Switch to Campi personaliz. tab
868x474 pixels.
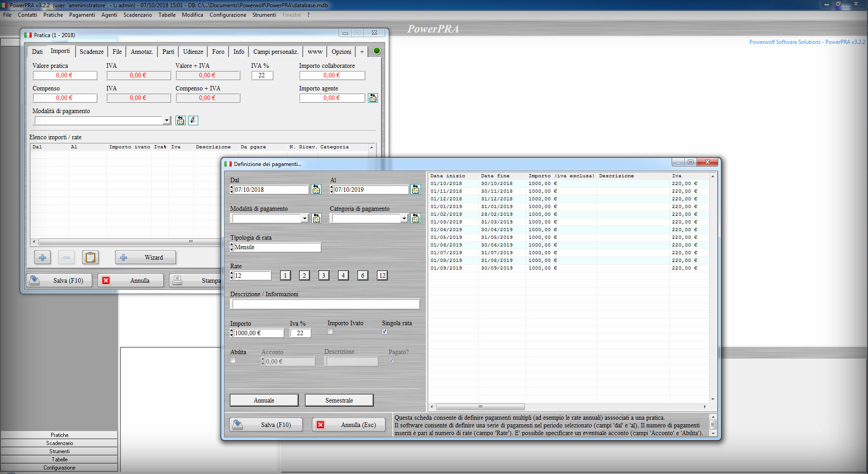point(276,52)
